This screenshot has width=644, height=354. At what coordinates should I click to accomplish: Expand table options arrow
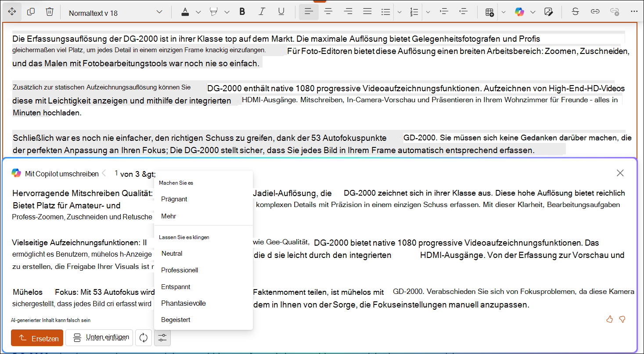pyautogui.click(x=504, y=12)
